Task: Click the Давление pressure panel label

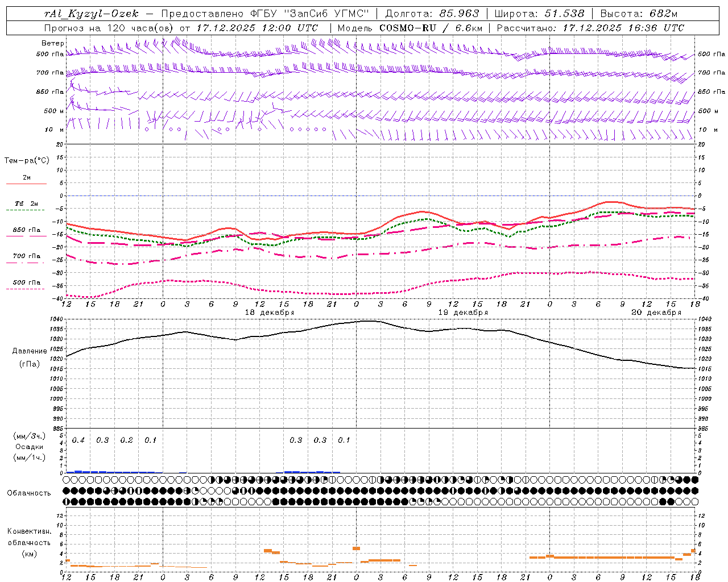Action: point(29,351)
